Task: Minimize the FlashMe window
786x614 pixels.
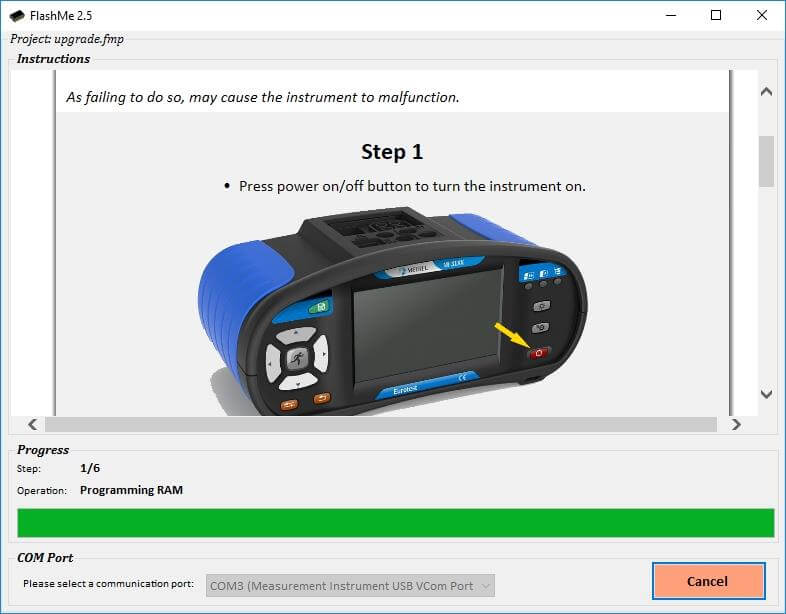Action: click(x=671, y=16)
